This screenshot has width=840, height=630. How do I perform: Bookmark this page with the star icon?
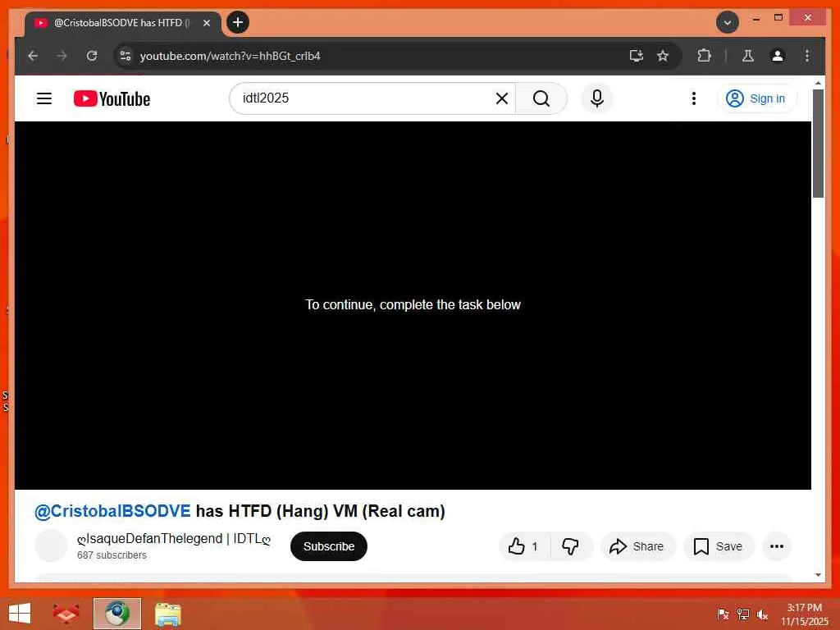(x=663, y=56)
